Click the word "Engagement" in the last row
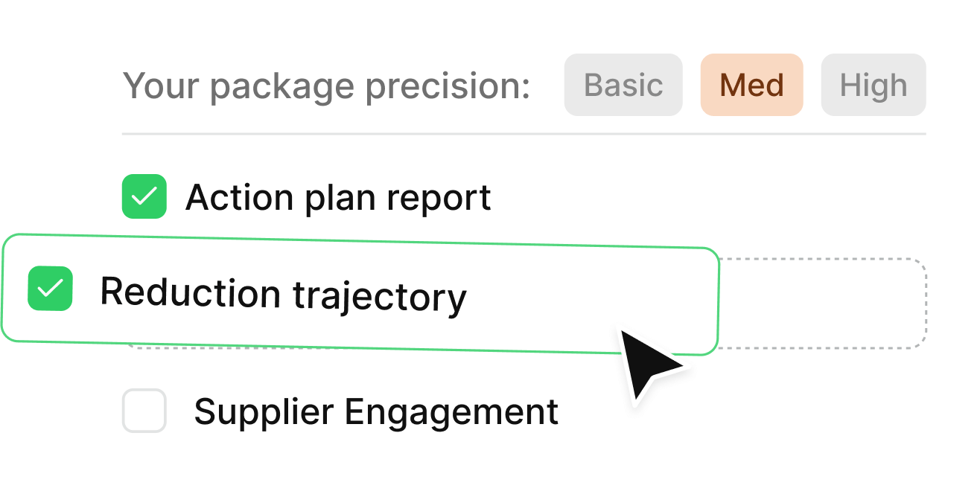Viewport: 980px width, 491px height. click(459, 411)
